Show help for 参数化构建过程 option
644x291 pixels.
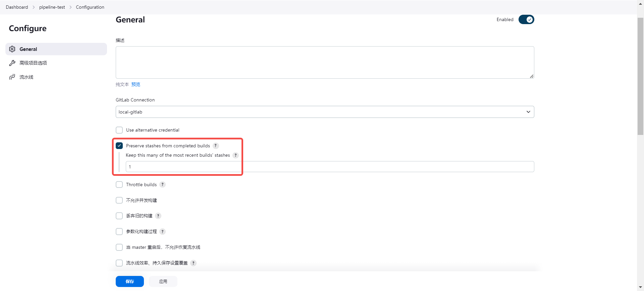pos(162,232)
